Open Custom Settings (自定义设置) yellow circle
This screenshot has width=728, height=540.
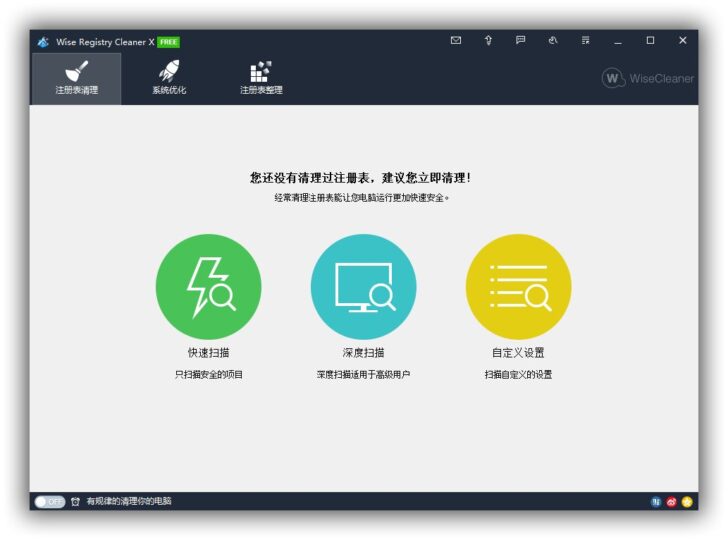coord(518,286)
